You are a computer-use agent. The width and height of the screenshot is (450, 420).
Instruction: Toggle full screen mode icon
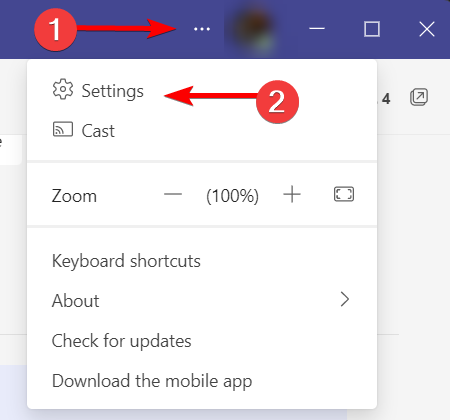[x=344, y=194]
